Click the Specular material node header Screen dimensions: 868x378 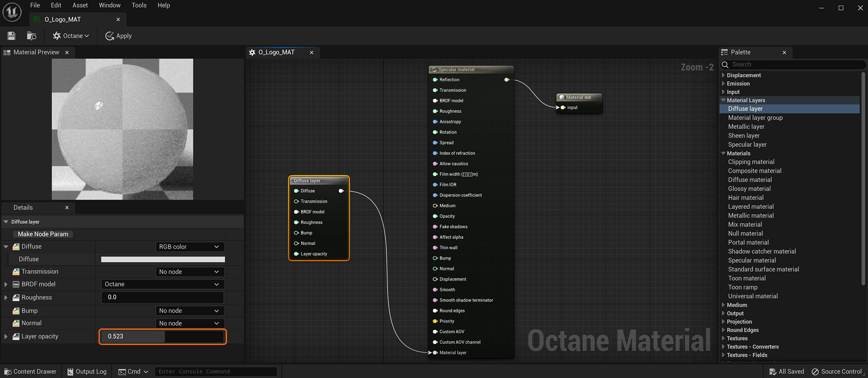click(x=471, y=70)
